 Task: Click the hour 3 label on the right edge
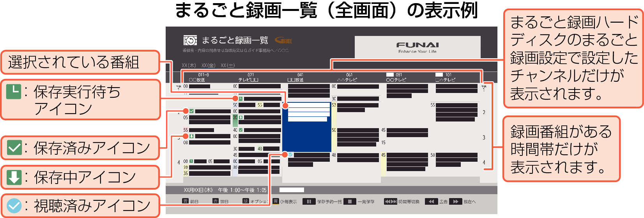click(x=484, y=138)
